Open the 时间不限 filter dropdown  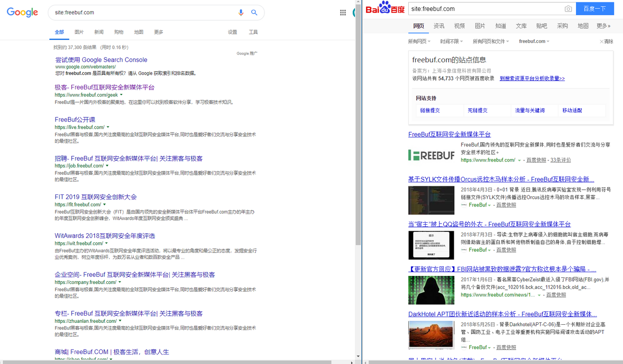(x=451, y=42)
